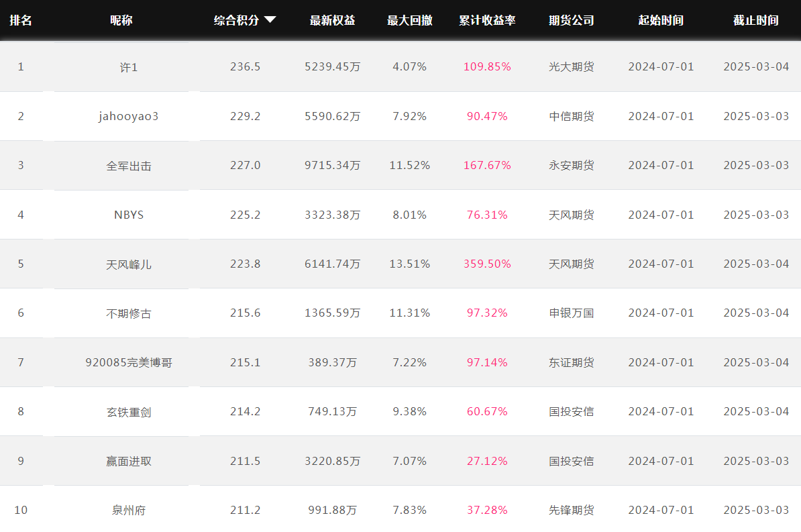
Task: Click futures company 申银万国
Action: pos(572,313)
